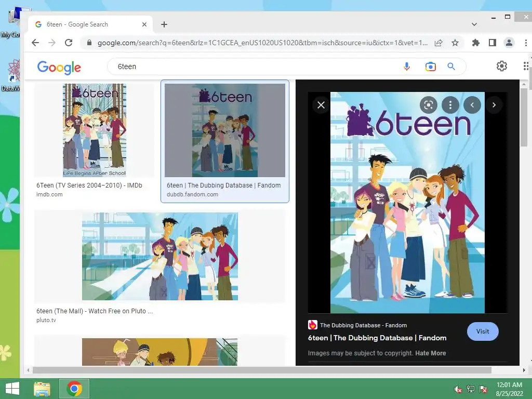The image size is (532, 399).
Task: Click the muted volume tray icon
Action: pyautogui.click(x=458, y=389)
